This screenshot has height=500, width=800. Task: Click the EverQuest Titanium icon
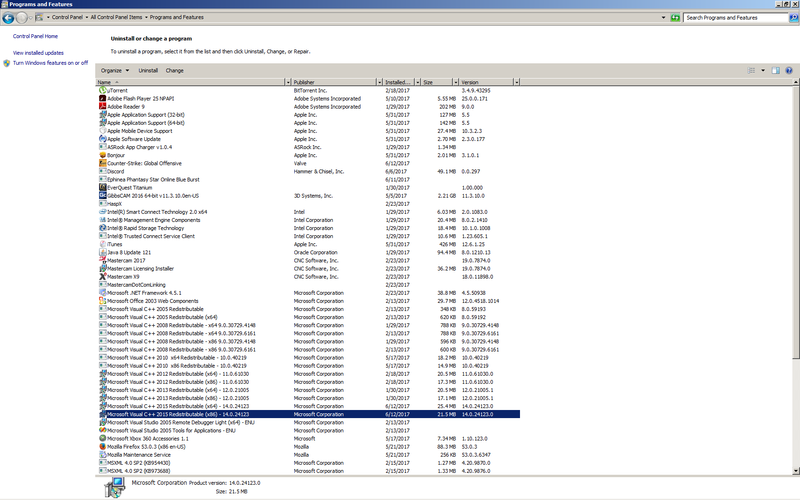pyautogui.click(x=103, y=187)
